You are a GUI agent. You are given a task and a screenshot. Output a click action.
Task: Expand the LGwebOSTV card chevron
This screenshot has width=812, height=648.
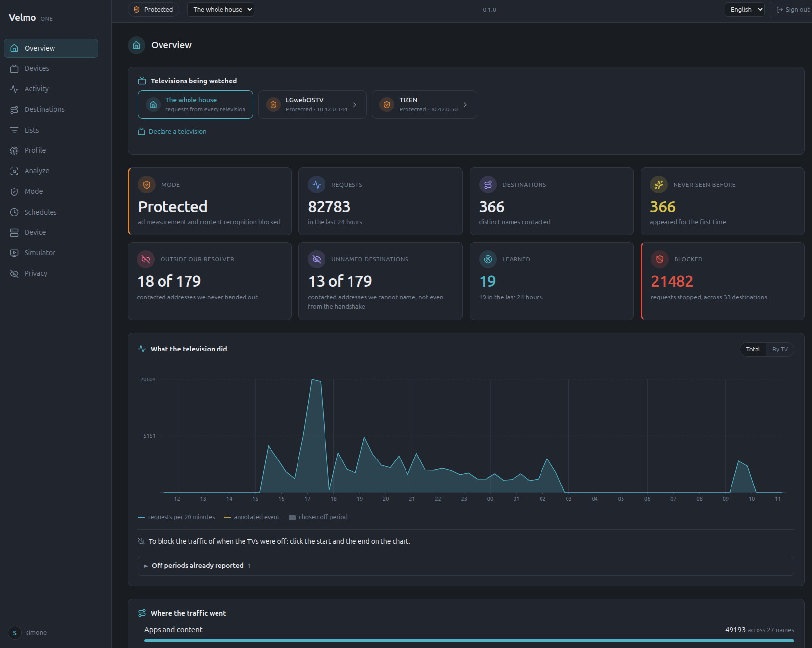pyautogui.click(x=355, y=105)
